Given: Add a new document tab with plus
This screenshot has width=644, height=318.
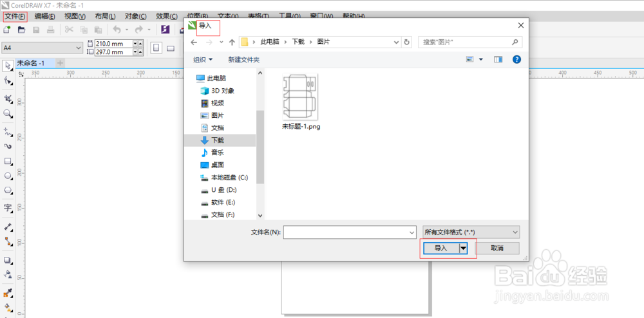Looking at the screenshot, I should pyautogui.click(x=61, y=63).
